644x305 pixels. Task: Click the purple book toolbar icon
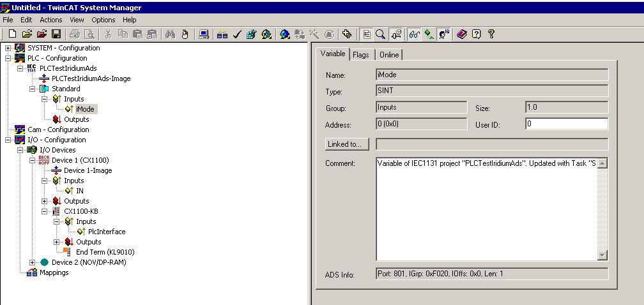pos(462,34)
